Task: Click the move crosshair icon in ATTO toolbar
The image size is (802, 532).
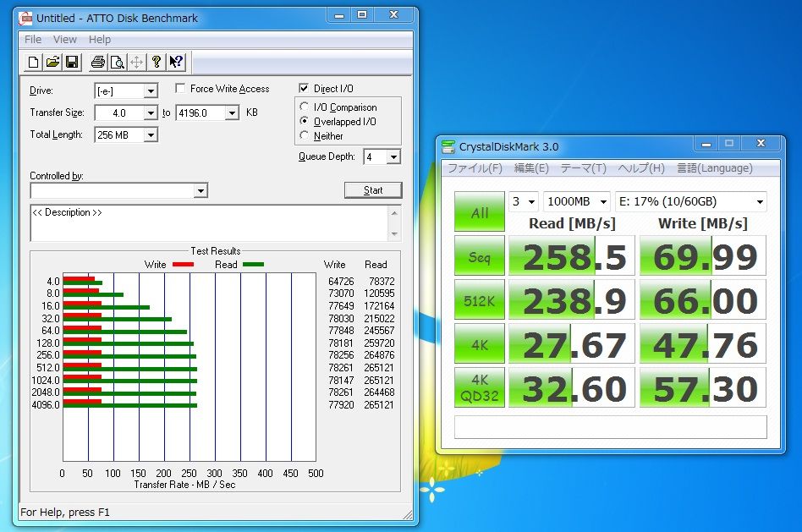Action: [x=136, y=63]
